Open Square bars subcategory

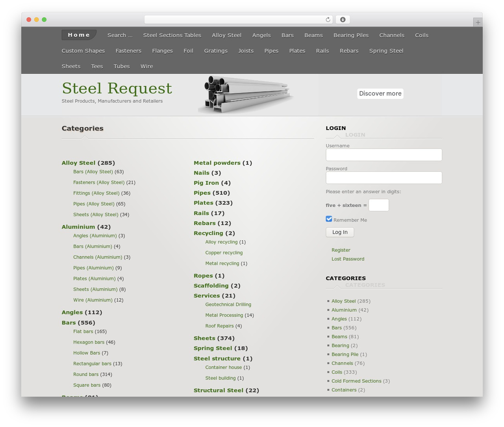point(87,385)
